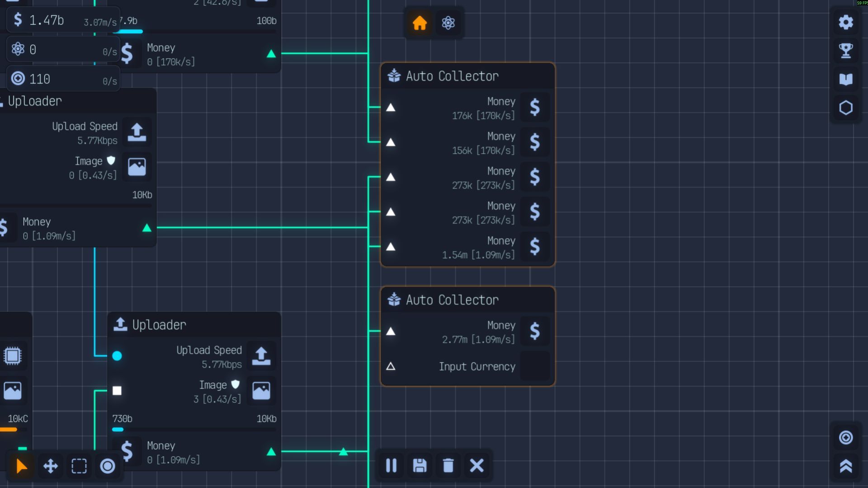The width and height of the screenshot is (868, 488).
Task: Select the orange pointer cursor tool
Action: [x=22, y=466]
